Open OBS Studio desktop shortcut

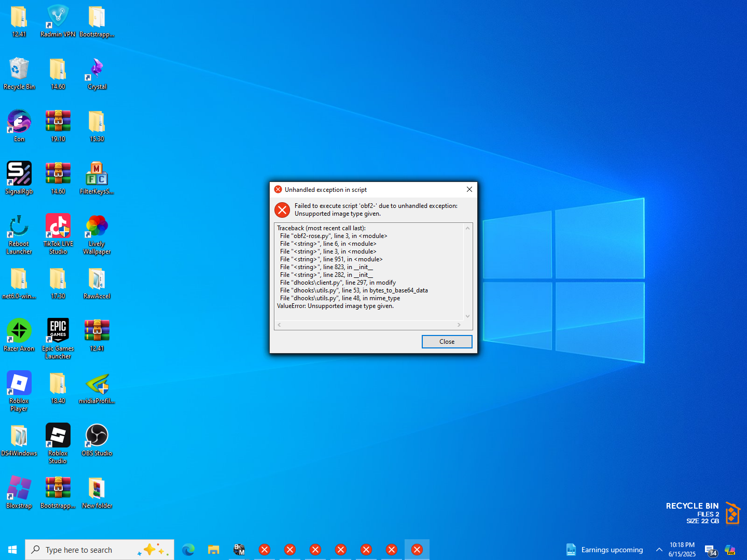97,436
